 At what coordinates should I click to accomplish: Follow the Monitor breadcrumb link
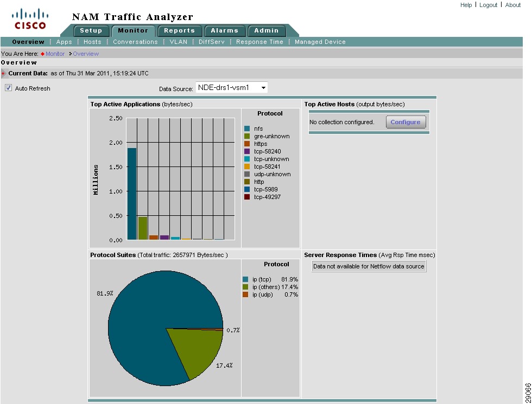55,54
